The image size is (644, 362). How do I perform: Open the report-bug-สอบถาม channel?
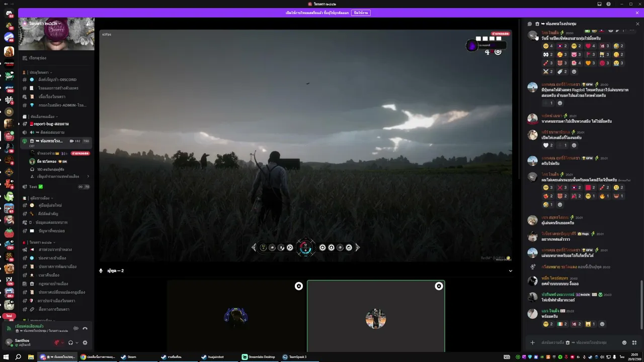coord(56,124)
